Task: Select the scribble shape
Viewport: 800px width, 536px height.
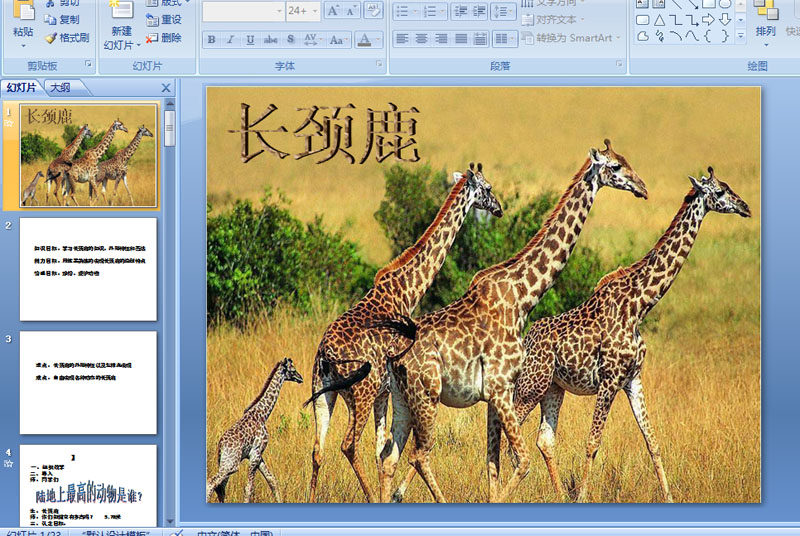Action: (x=659, y=36)
